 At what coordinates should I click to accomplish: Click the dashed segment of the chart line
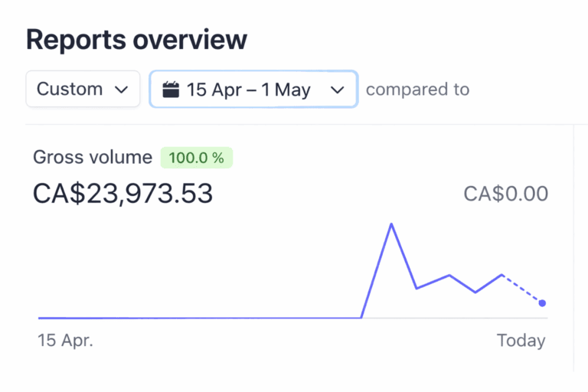pos(522,289)
